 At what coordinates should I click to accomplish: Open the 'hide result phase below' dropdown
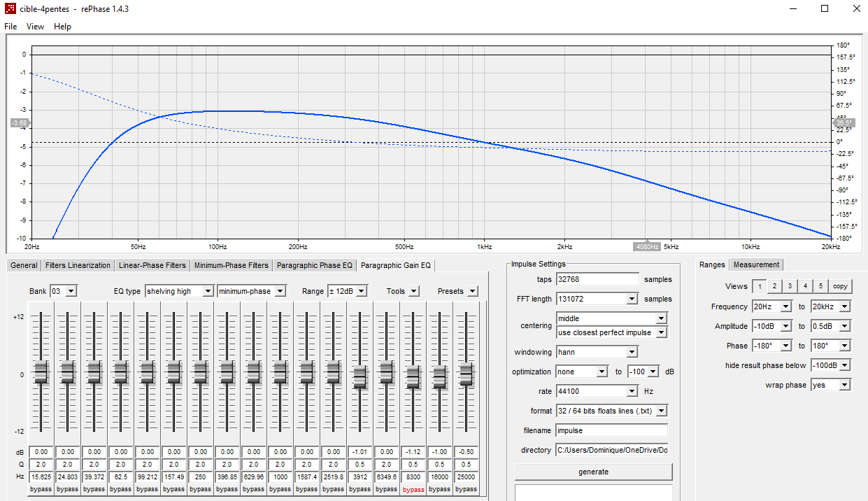tap(845, 365)
